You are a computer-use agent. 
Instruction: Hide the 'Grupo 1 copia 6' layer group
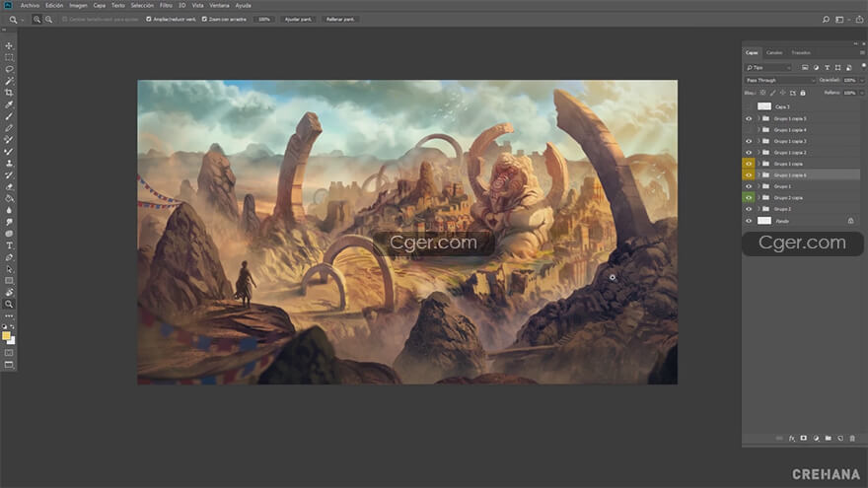pos(749,174)
